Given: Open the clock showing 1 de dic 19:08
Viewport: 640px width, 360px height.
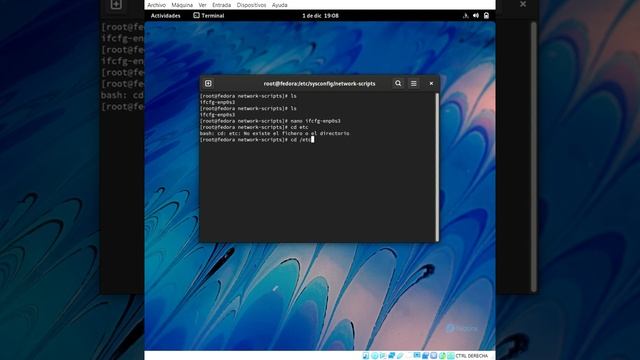Looking at the screenshot, I should 320,16.
